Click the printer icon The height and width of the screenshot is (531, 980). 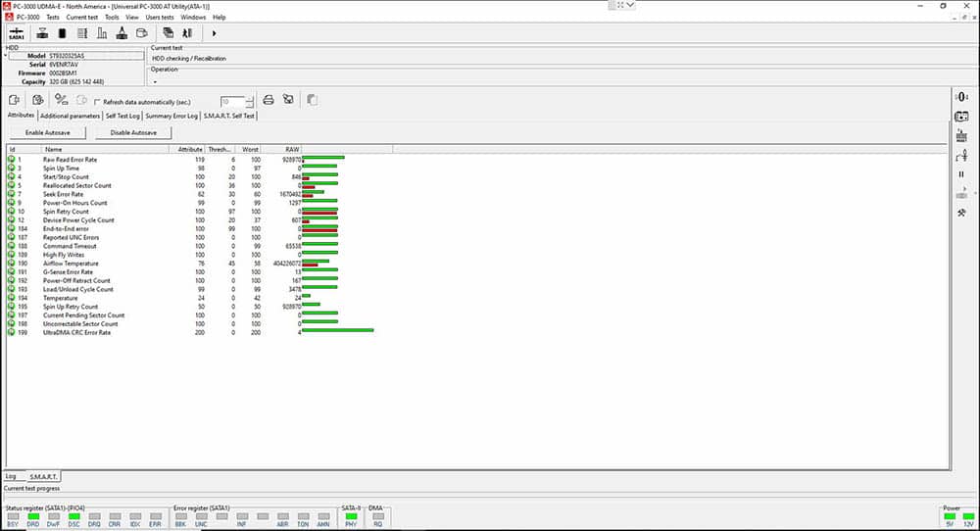point(269,100)
